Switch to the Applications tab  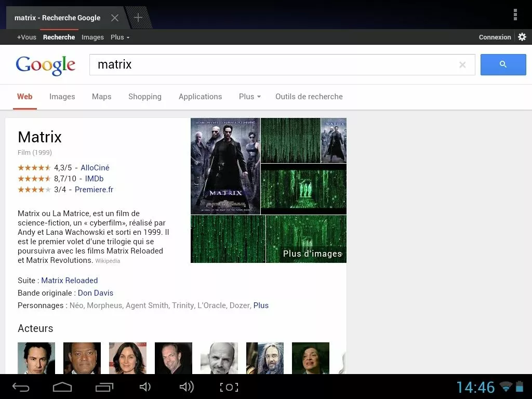point(200,97)
